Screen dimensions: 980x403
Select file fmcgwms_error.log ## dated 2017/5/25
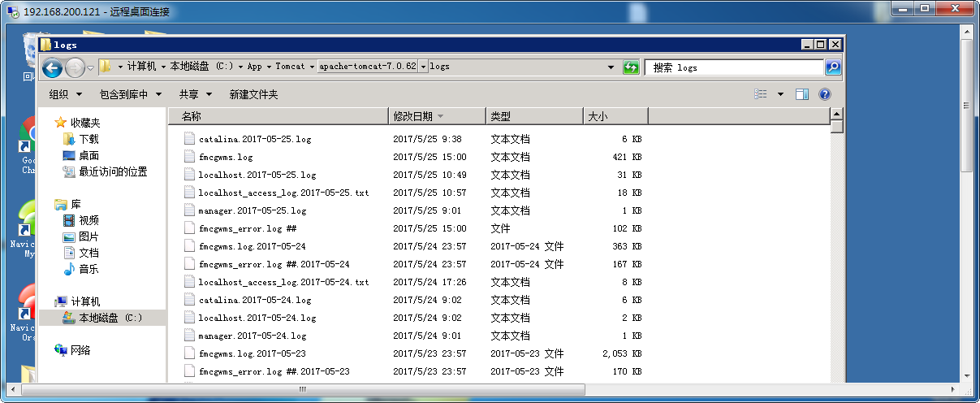coord(248,228)
